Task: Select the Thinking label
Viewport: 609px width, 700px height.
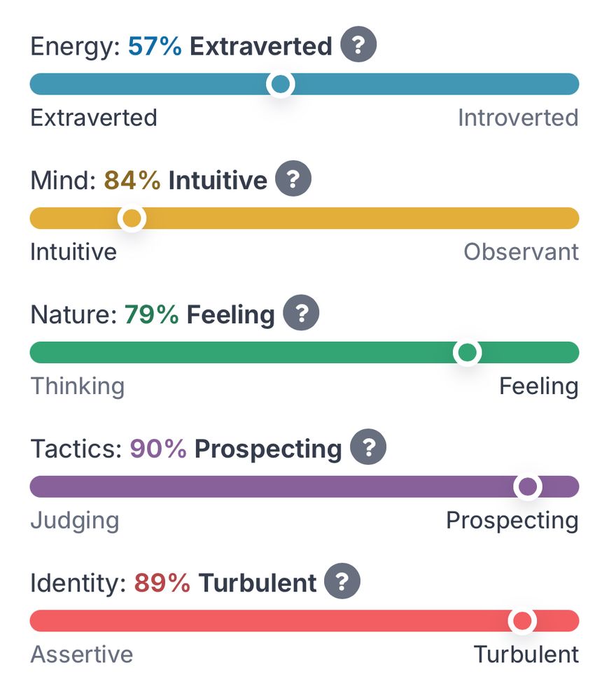Action: click(78, 386)
